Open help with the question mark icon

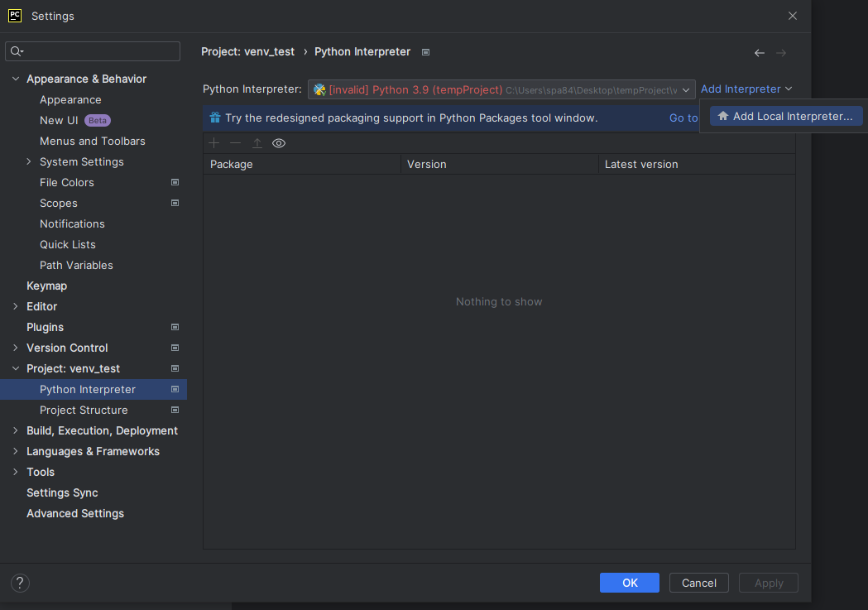[x=20, y=583]
